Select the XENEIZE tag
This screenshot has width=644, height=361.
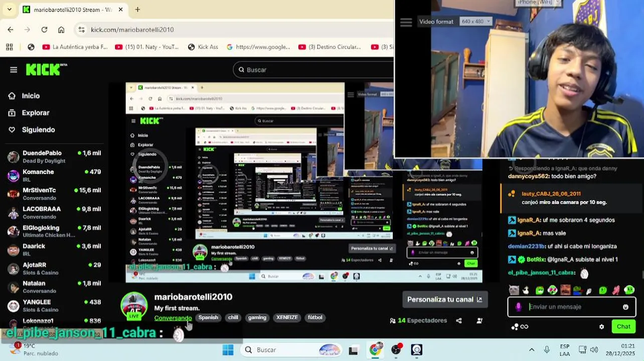coord(287,317)
